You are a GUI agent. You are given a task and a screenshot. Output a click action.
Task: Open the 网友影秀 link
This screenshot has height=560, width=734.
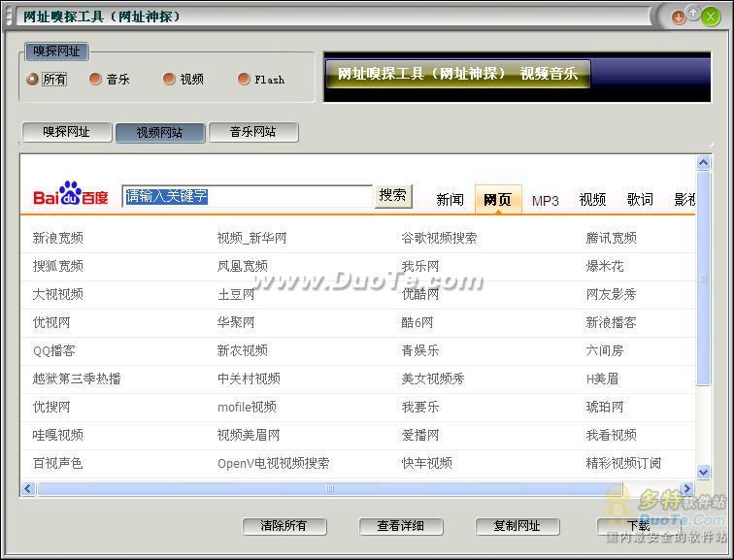[612, 294]
